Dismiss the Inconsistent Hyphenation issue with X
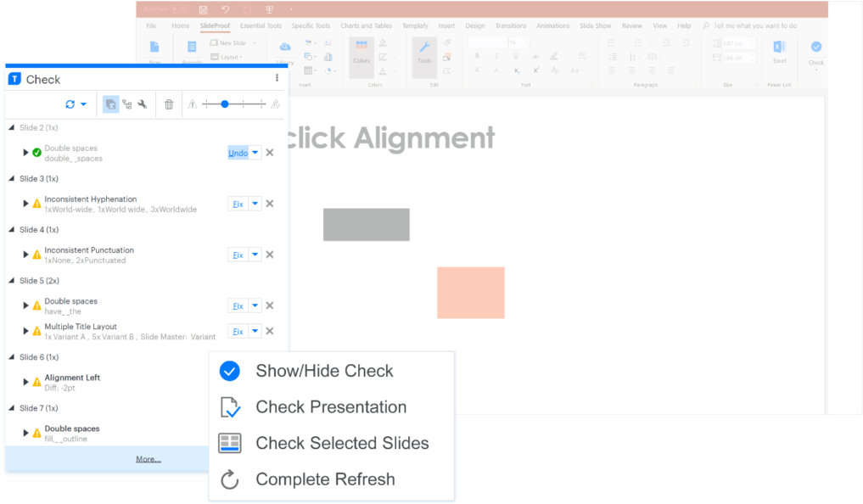The width and height of the screenshot is (863, 504). click(270, 204)
